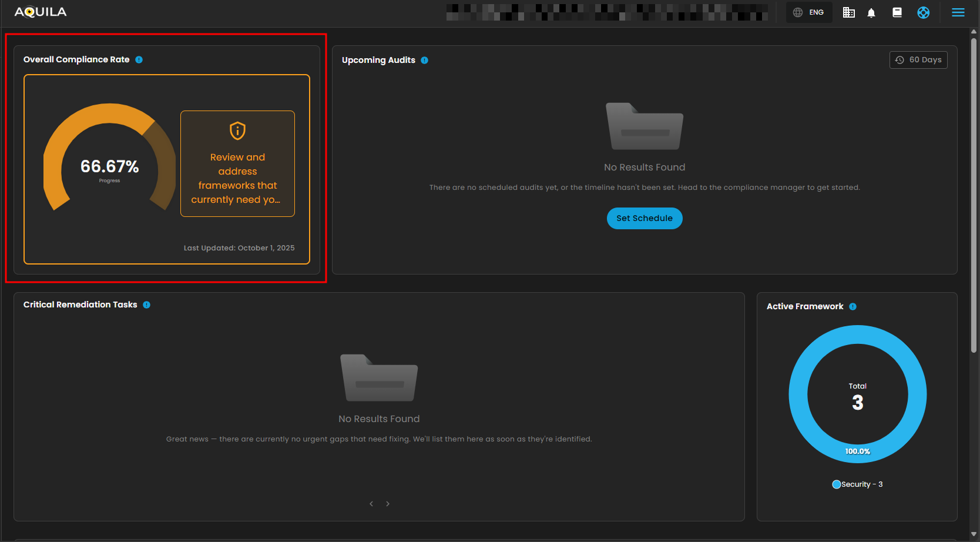Image resolution: width=980 pixels, height=542 pixels.
Task: Click the page vertical scrollbar thumb
Action: click(x=974, y=194)
